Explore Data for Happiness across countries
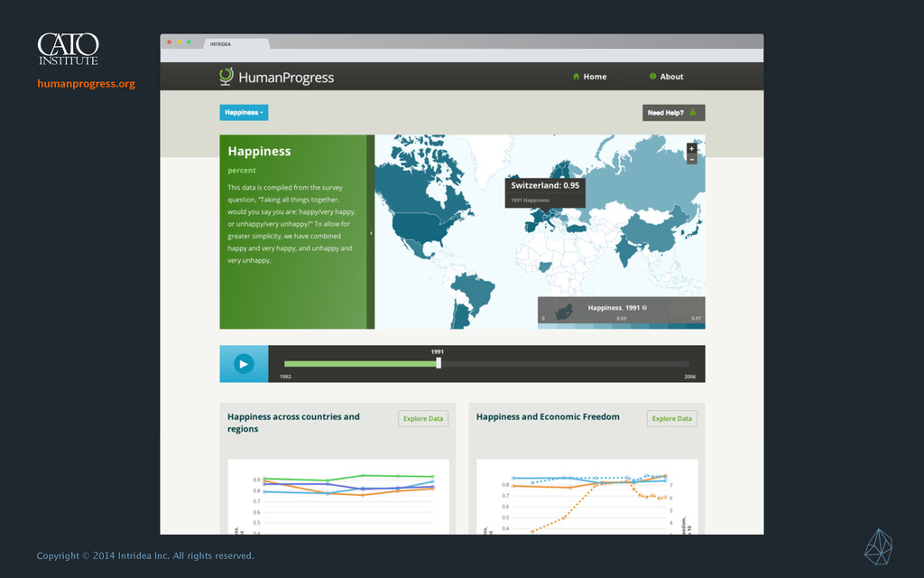Screen dimensions: 924x578 pyautogui.click(x=423, y=419)
